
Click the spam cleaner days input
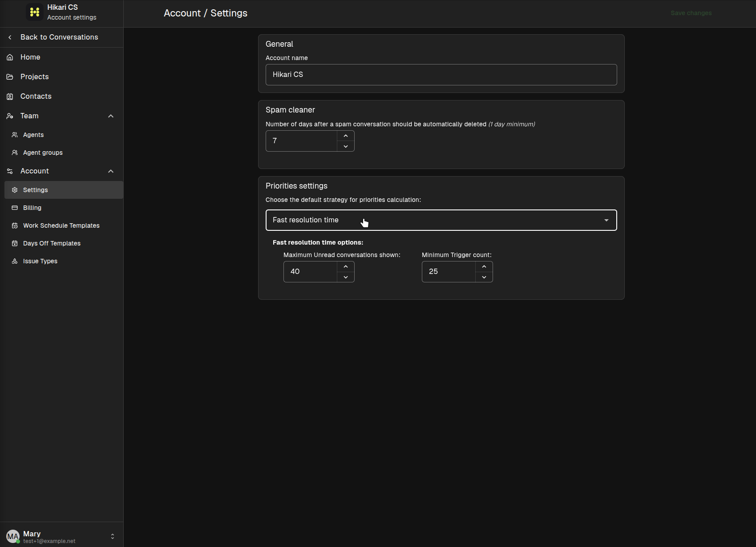[x=301, y=141]
